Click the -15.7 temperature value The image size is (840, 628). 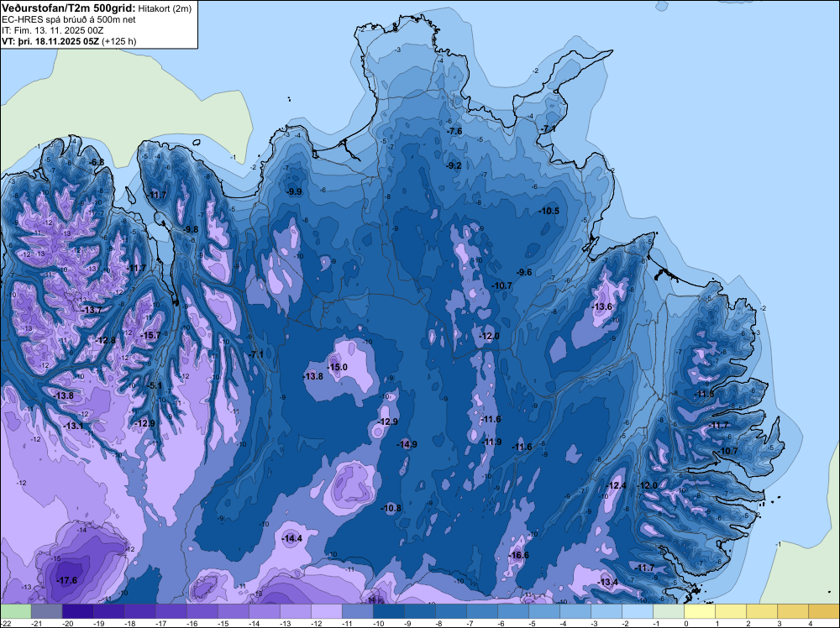click(x=150, y=335)
